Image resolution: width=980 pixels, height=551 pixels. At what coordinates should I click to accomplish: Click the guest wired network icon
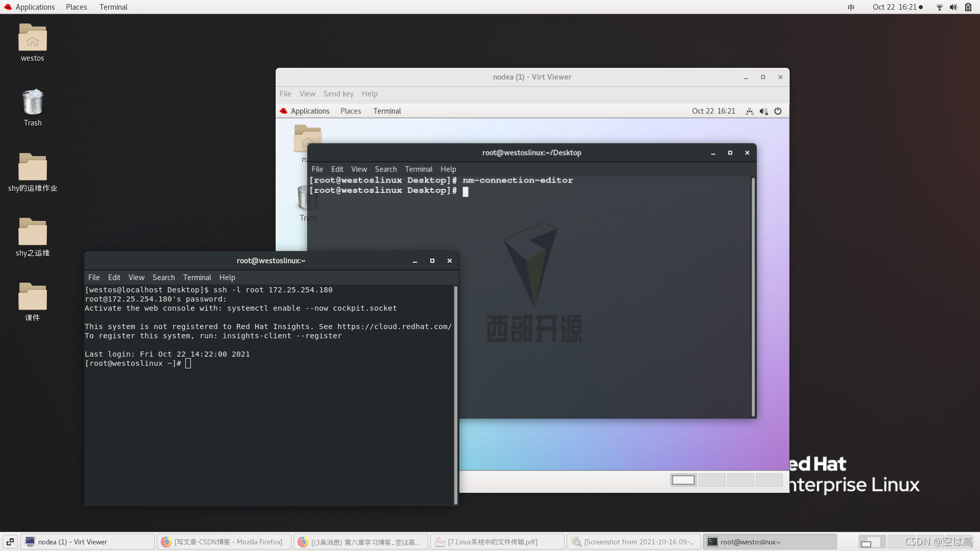point(749,111)
